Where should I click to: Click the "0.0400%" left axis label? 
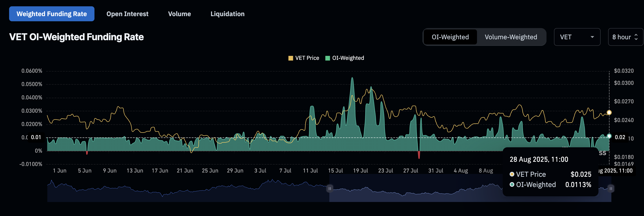(x=32, y=97)
